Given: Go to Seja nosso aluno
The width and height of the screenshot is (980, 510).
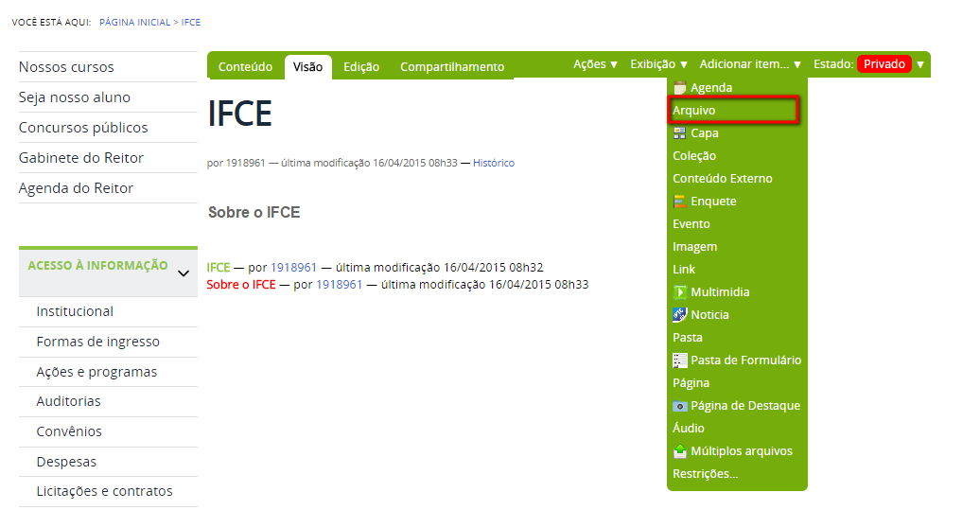Looking at the screenshot, I should 75,97.
